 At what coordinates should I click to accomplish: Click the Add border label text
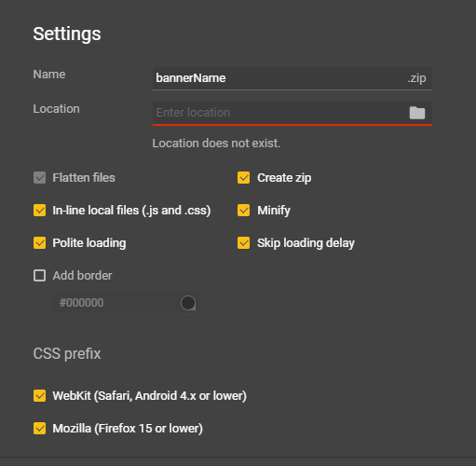(82, 276)
